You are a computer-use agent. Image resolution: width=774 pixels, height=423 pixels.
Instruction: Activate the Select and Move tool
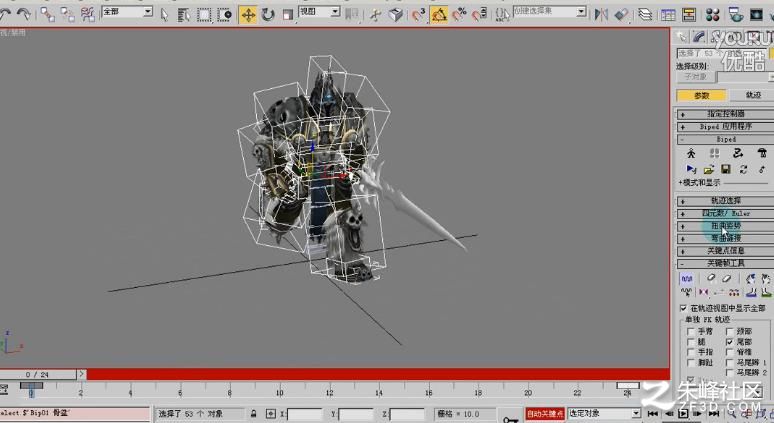(248, 15)
